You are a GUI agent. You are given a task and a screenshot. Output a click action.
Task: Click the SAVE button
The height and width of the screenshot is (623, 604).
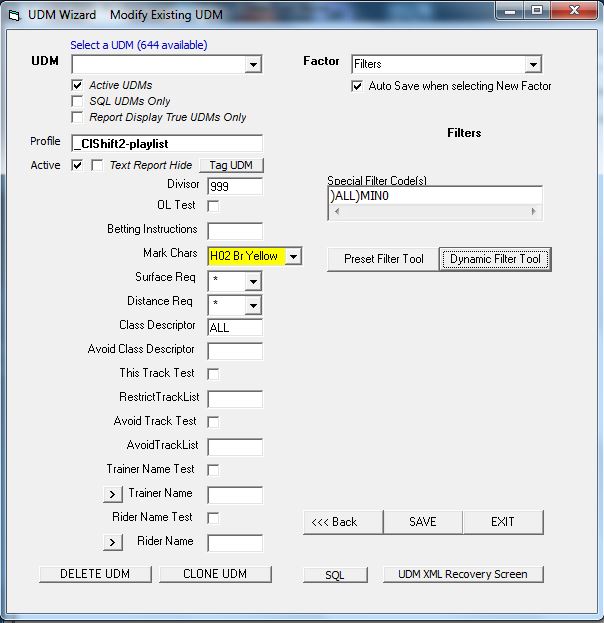click(x=423, y=522)
